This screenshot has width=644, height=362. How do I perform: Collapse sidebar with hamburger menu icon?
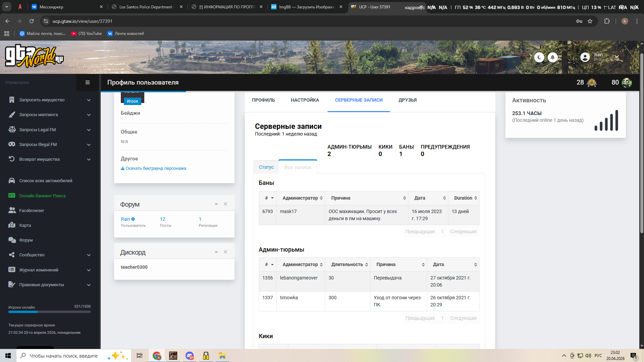click(x=88, y=83)
